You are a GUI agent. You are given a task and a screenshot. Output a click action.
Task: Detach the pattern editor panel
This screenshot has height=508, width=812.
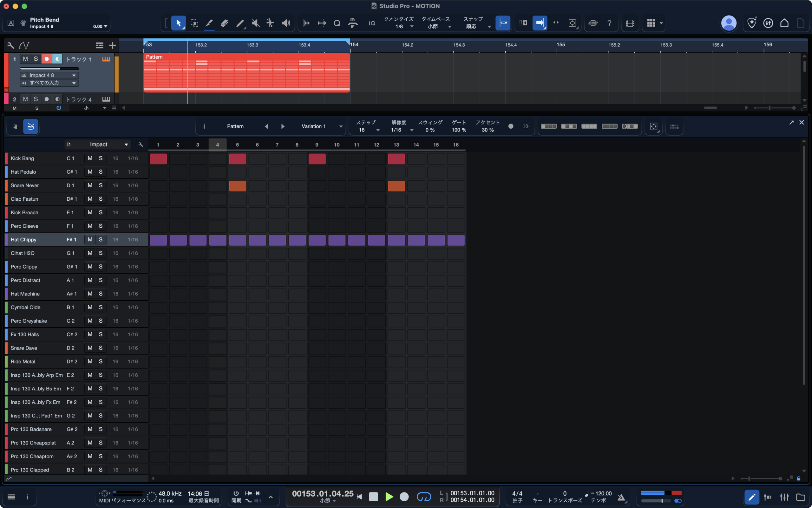pyautogui.click(x=791, y=122)
